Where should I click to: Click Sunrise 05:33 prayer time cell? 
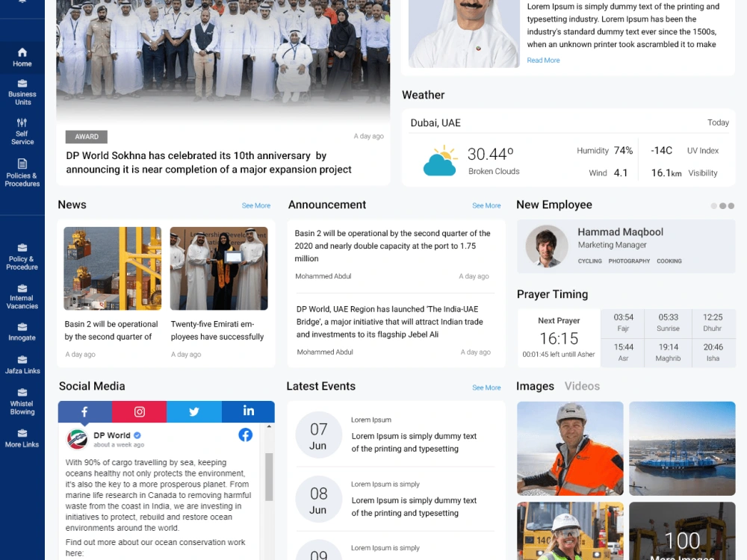[668, 323]
